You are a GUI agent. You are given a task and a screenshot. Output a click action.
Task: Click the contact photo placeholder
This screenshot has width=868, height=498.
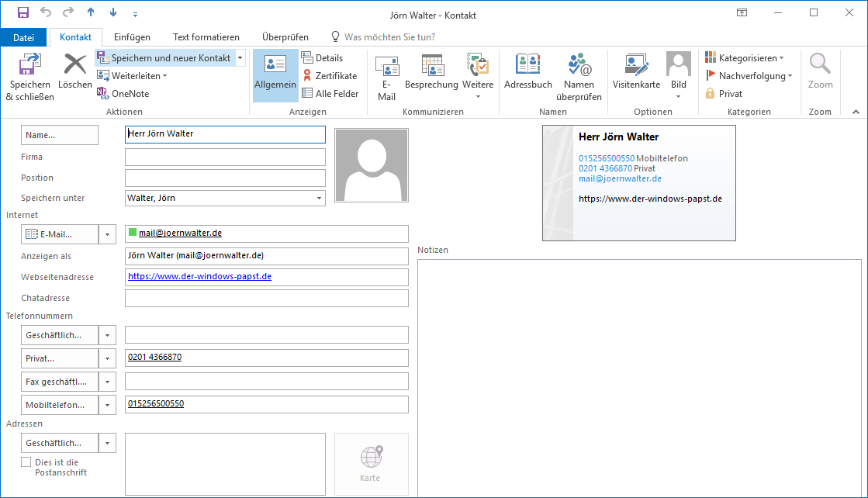tap(371, 166)
